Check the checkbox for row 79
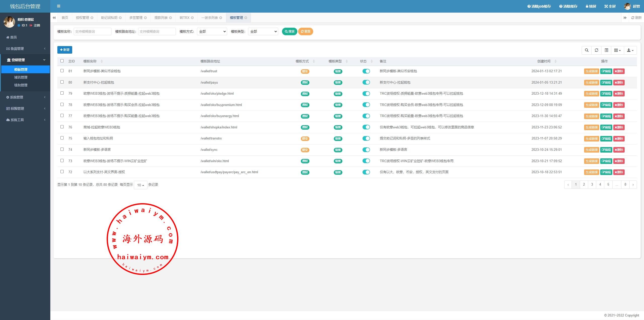Viewport: 644px width, 320px height. 62,93
